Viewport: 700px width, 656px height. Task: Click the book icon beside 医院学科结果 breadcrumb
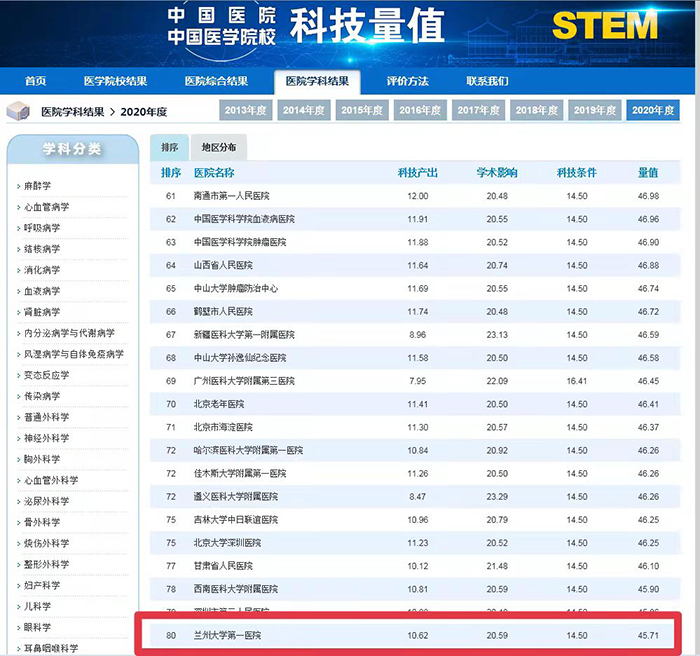[18, 111]
